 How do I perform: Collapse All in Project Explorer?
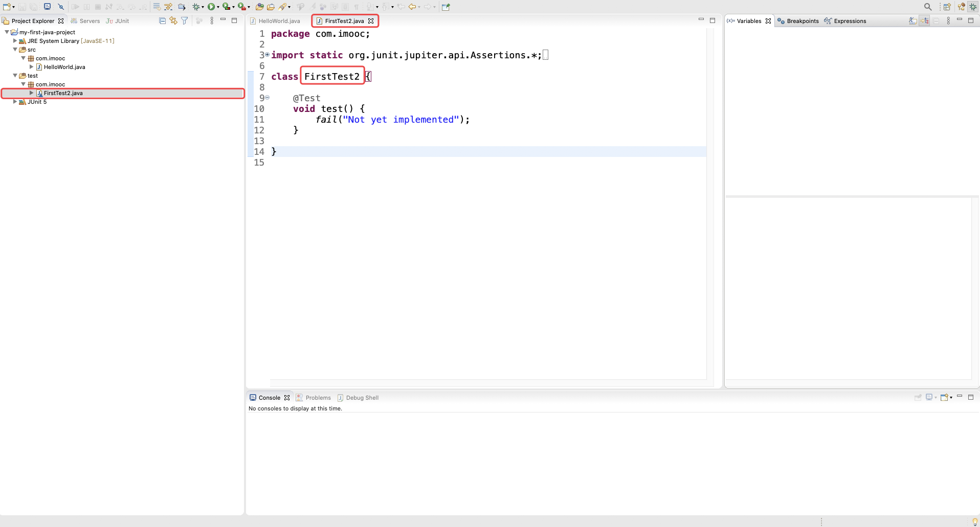[162, 20]
